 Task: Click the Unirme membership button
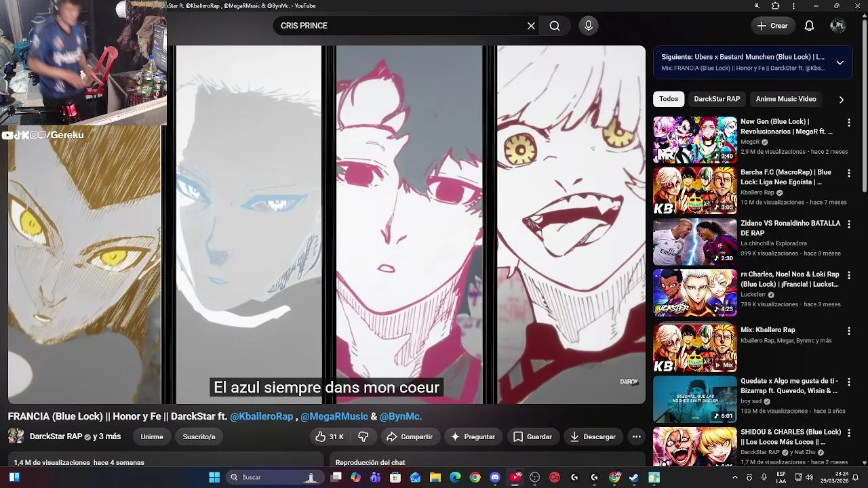(x=152, y=436)
